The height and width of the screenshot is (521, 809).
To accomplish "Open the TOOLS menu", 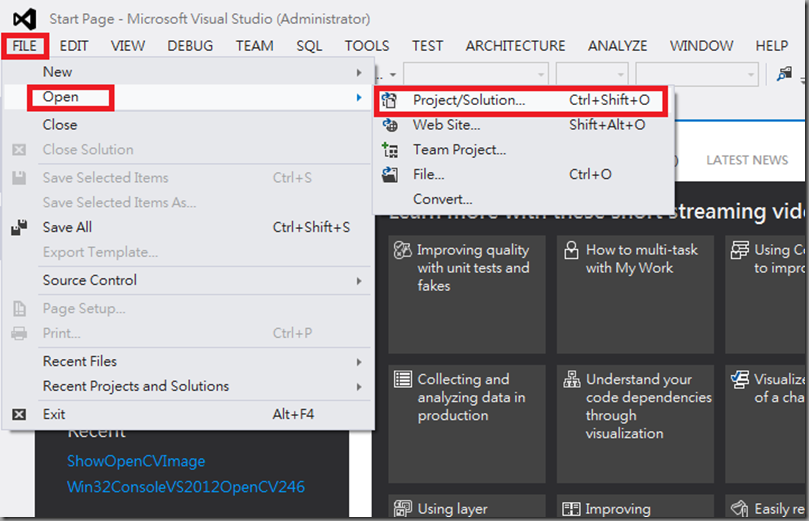I will pyautogui.click(x=367, y=46).
